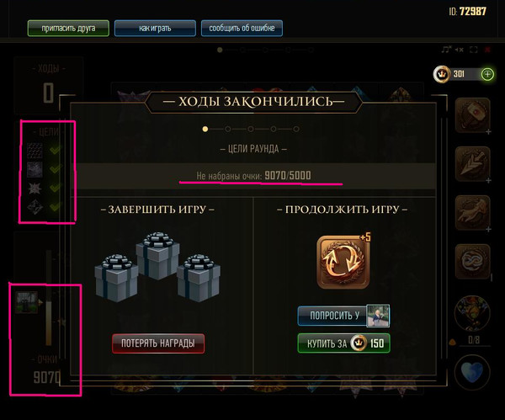Click 'ПОПРОСИТЬ У' friend button
The height and width of the screenshot is (420, 505).
(x=343, y=316)
